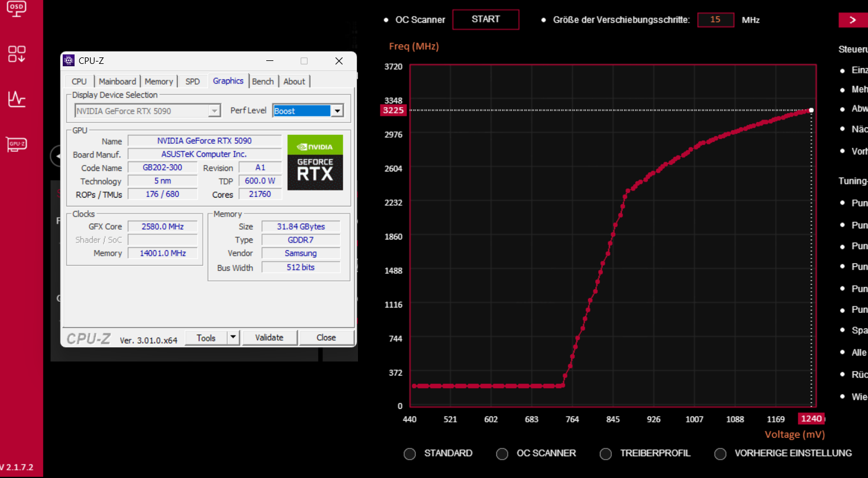The image size is (868, 478).
Task: Click the CPU-Z version text Ver. 3.01.0.x64
Action: pyautogui.click(x=149, y=340)
